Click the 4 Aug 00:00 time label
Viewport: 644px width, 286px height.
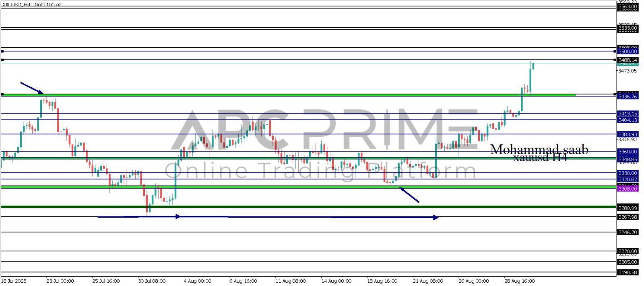click(x=197, y=281)
